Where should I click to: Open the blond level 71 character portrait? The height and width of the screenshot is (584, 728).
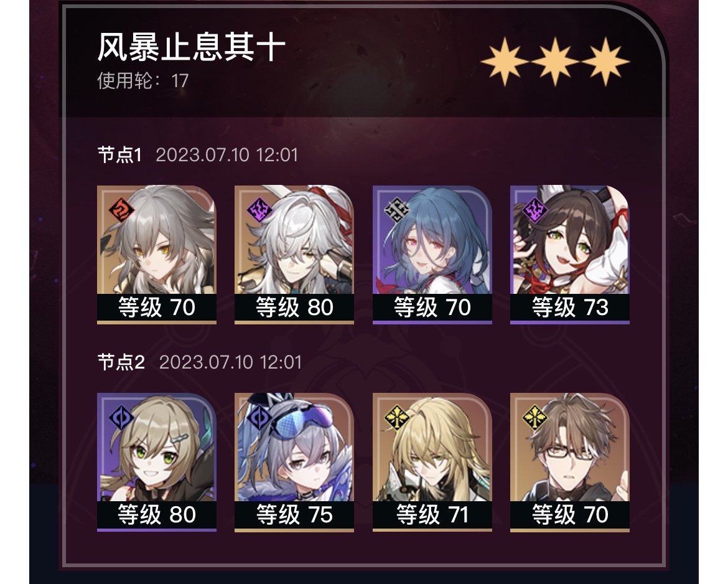click(432, 448)
